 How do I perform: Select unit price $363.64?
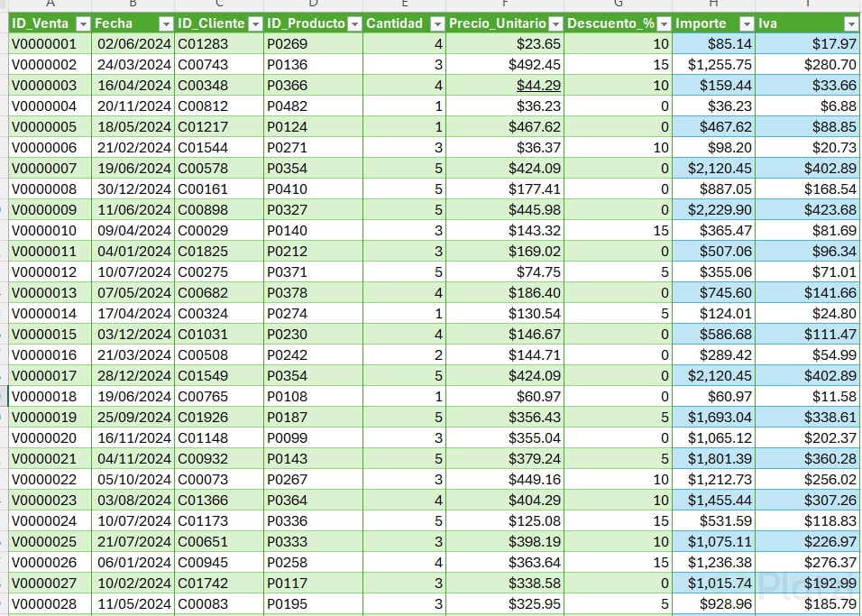pos(505,563)
